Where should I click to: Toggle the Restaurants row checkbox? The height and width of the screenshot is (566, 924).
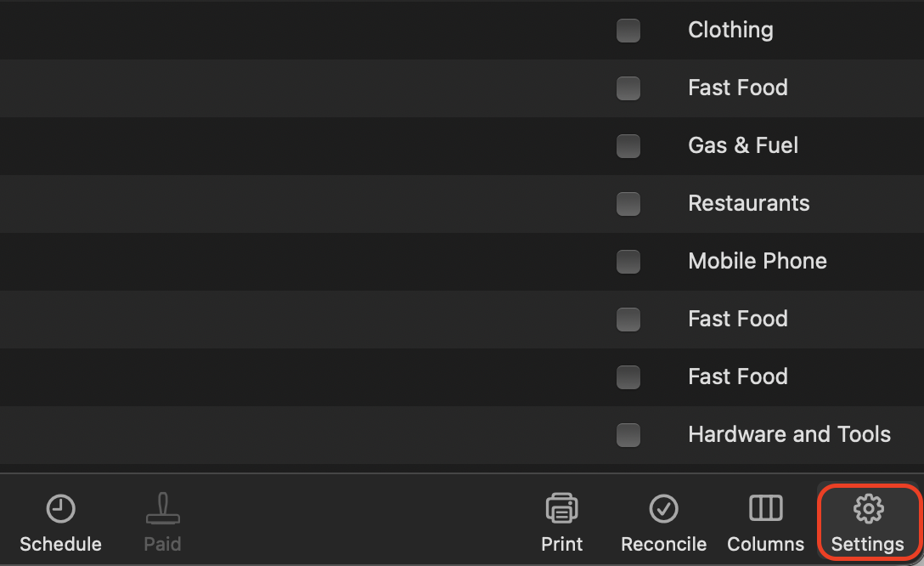[x=628, y=204]
